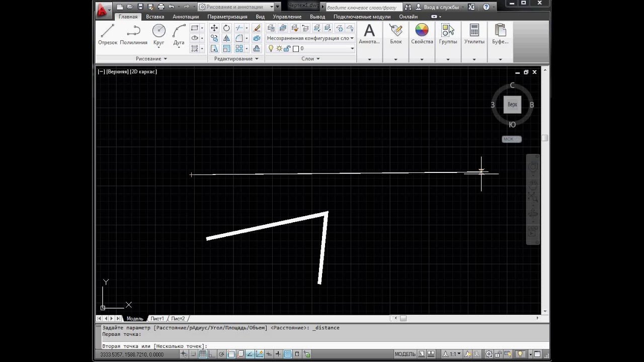Open the Блок panel button

(x=396, y=35)
